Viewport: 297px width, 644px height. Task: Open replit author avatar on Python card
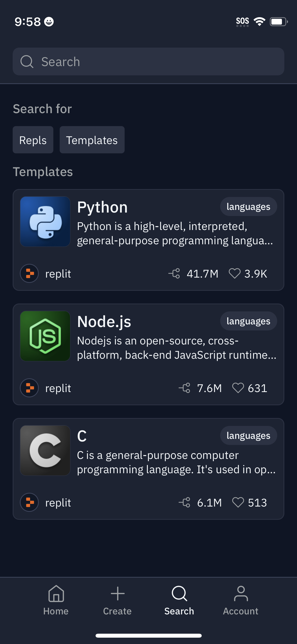30,273
